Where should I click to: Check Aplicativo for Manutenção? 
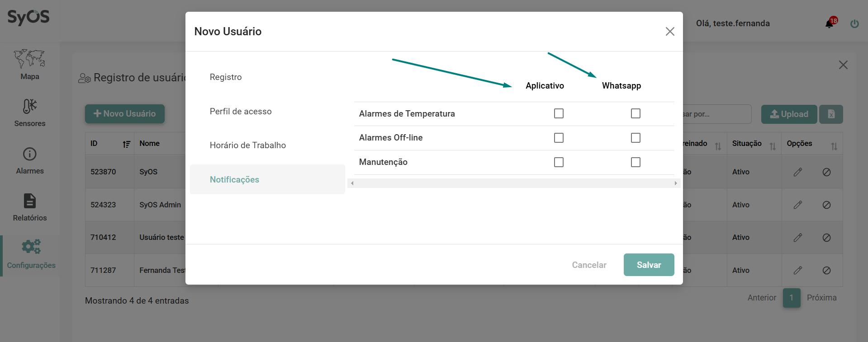tap(559, 162)
